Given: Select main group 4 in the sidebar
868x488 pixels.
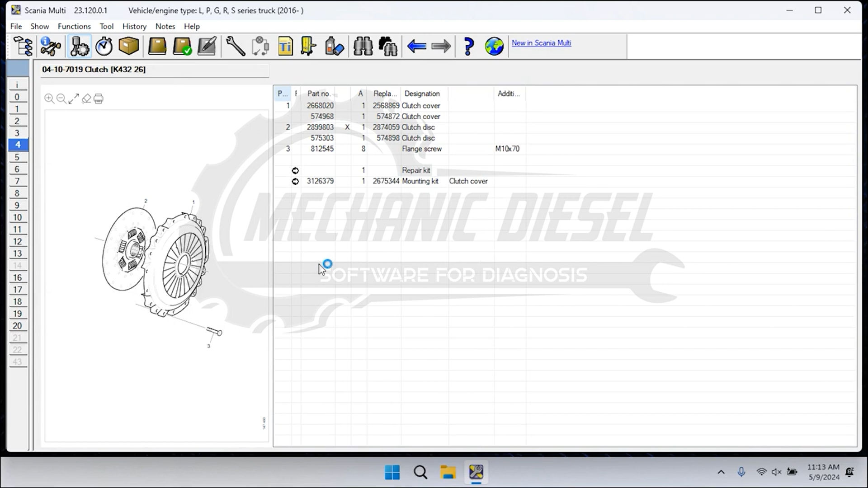Looking at the screenshot, I should (17, 145).
